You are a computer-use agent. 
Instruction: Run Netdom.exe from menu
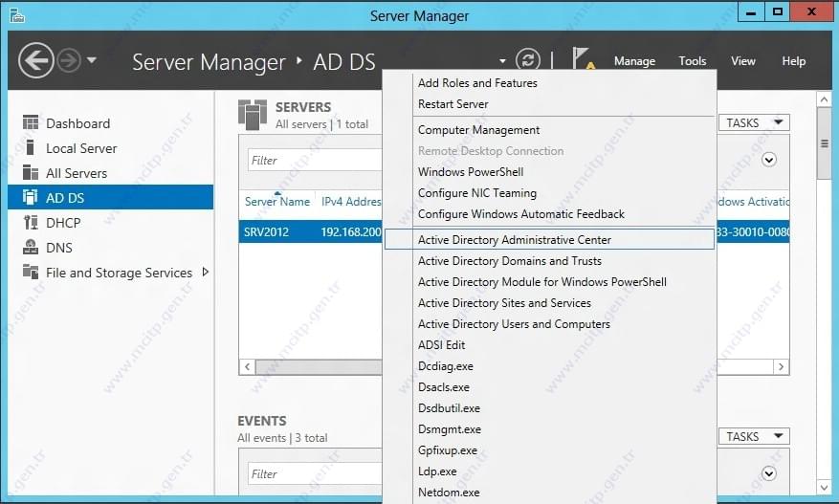click(449, 493)
